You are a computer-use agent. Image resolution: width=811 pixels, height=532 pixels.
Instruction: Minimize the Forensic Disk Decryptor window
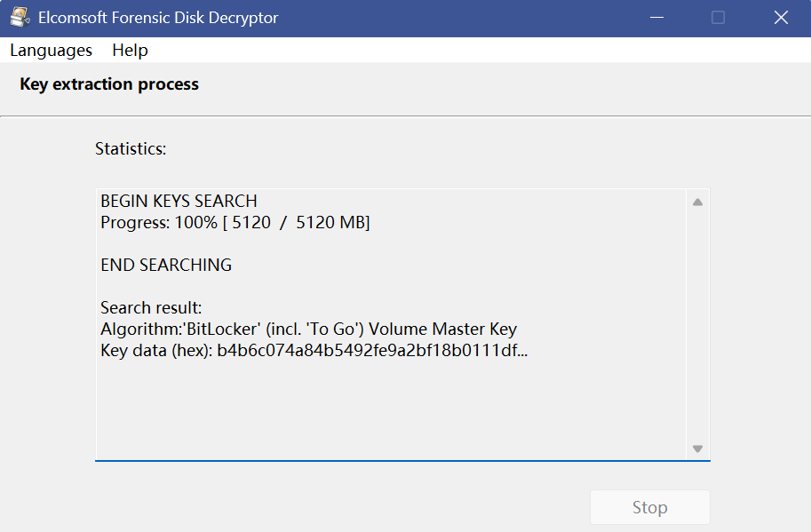click(656, 18)
